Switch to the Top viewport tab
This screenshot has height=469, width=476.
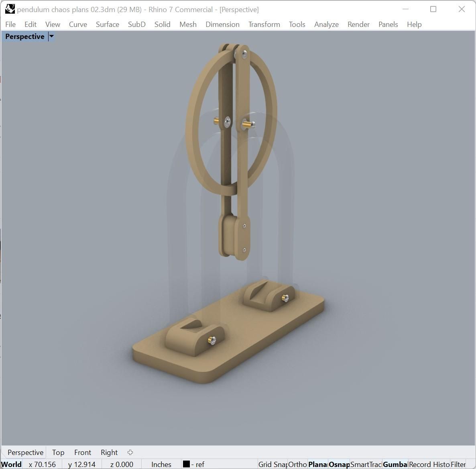click(x=58, y=452)
